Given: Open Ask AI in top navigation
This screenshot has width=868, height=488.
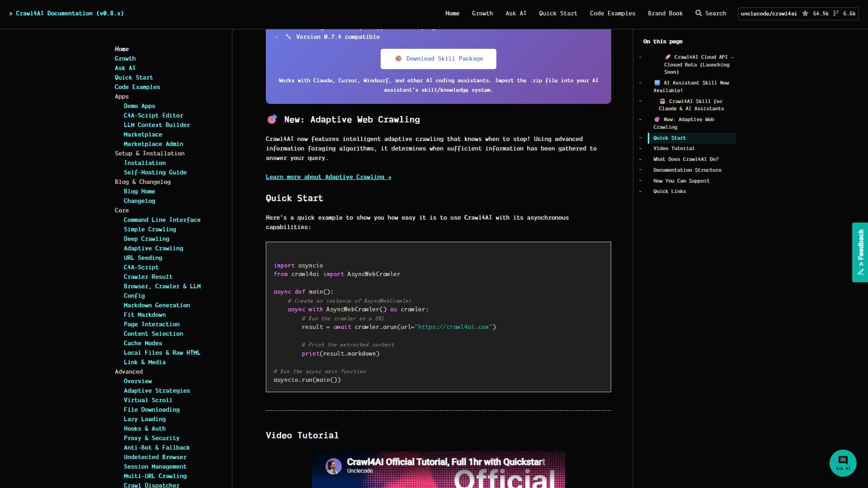Looking at the screenshot, I should coord(516,14).
